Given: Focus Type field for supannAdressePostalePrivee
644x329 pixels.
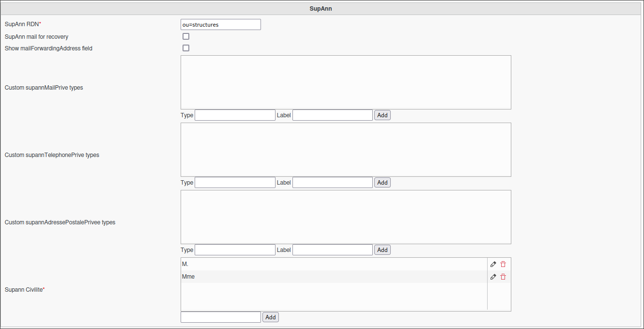Looking at the screenshot, I should point(235,250).
